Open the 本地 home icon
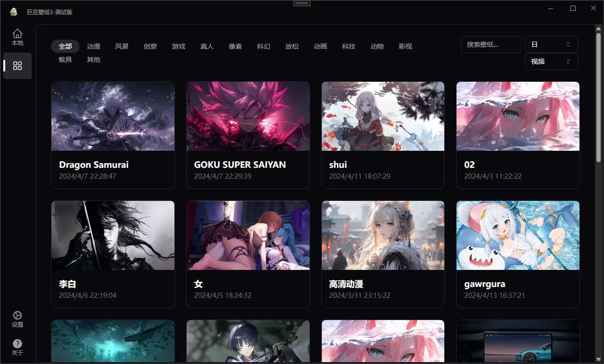604x364 pixels. (x=17, y=37)
